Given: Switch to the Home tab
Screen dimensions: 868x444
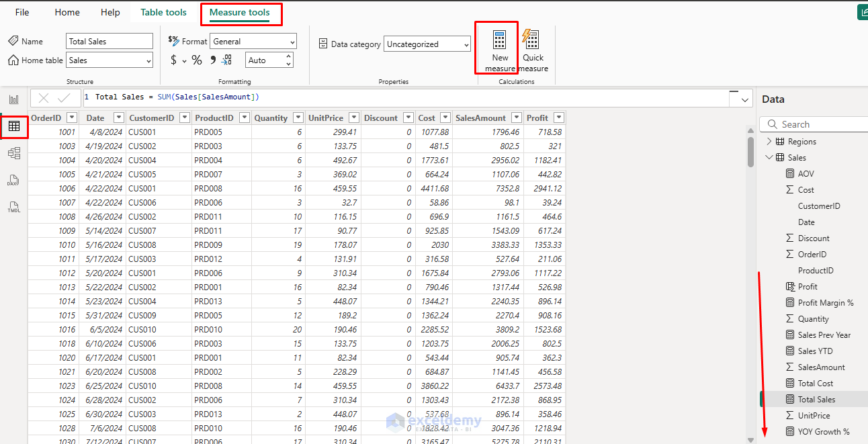Looking at the screenshot, I should click(67, 11).
